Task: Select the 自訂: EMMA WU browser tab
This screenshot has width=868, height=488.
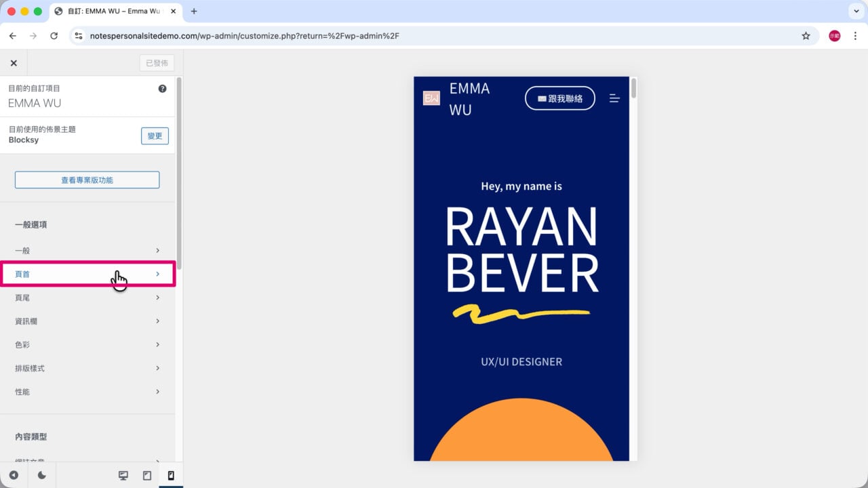Action: (x=115, y=12)
